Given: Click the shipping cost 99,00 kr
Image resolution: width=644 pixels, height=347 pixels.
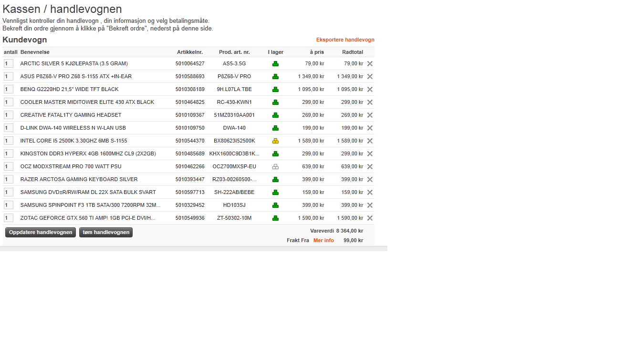Looking at the screenshot, I should [353, 240].
